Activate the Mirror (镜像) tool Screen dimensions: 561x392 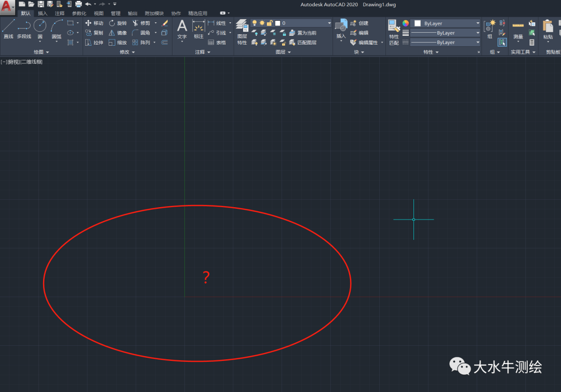point(117,33)
